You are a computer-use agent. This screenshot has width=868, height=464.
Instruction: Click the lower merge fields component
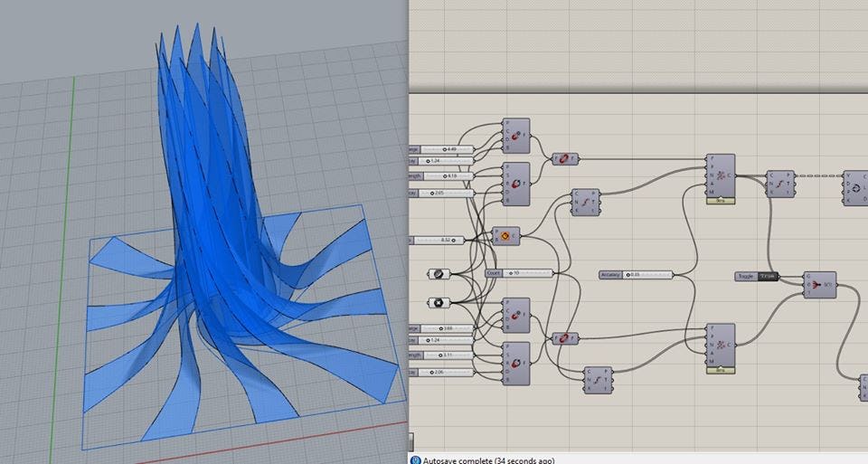[x=565, y=338]
